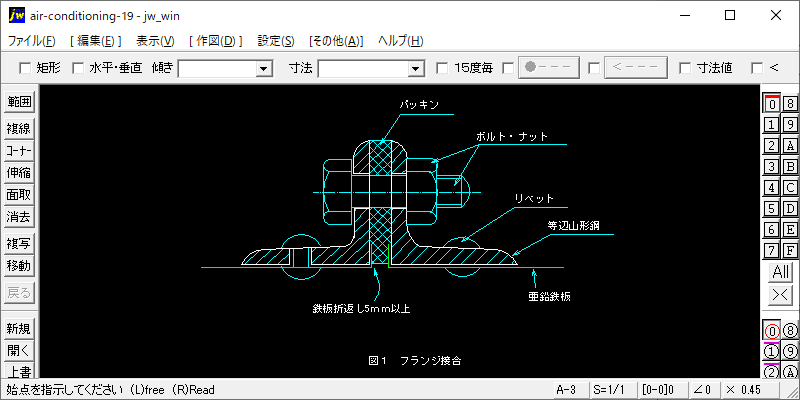Select square layer button 3
Screen dimensions: 800x400
click(771, 166)
